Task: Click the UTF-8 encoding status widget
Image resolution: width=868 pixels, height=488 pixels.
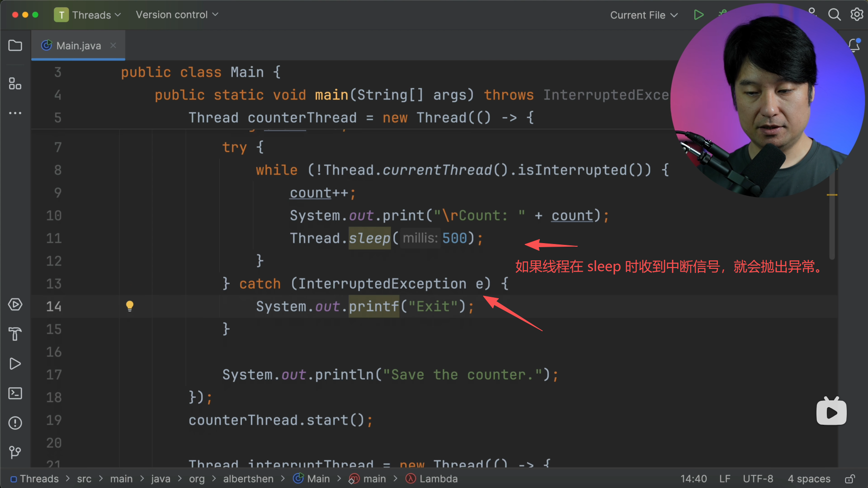Action: (758, 479)
